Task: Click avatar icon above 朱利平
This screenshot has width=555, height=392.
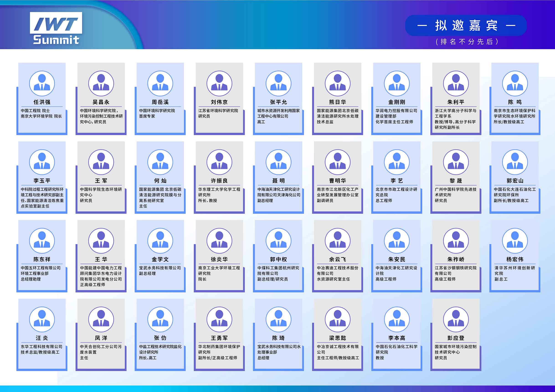Action: (x=456, y=84)
